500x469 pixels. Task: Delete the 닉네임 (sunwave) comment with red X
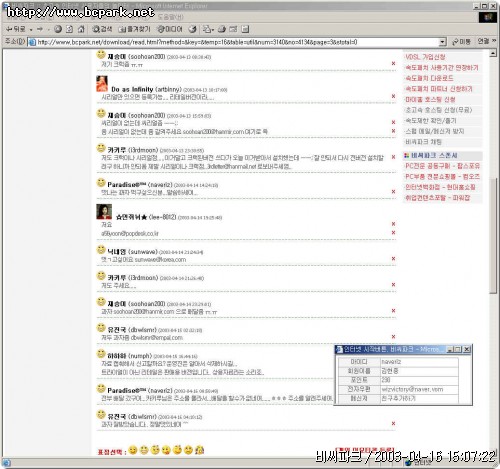click(393, 259)
